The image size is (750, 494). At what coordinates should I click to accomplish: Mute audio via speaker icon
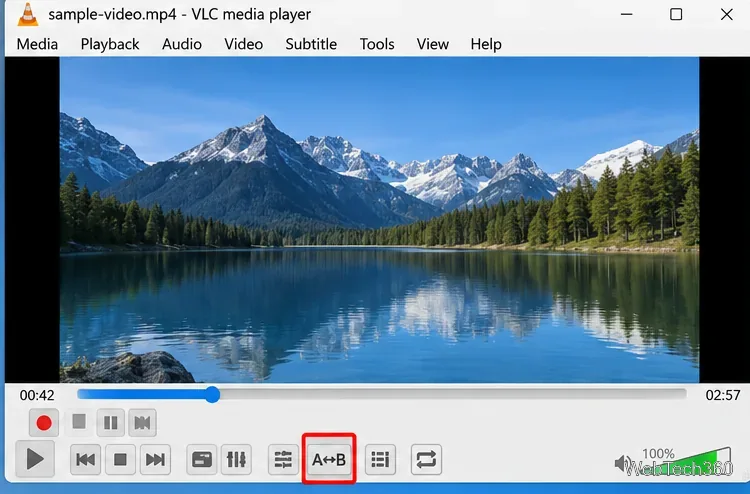623,462
